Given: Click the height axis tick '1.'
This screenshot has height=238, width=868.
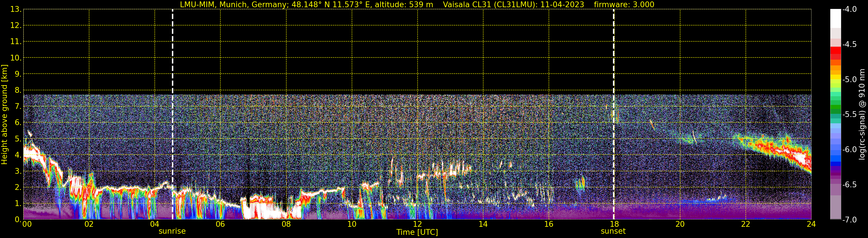Looking at the screenshot, I should (18, 204).
